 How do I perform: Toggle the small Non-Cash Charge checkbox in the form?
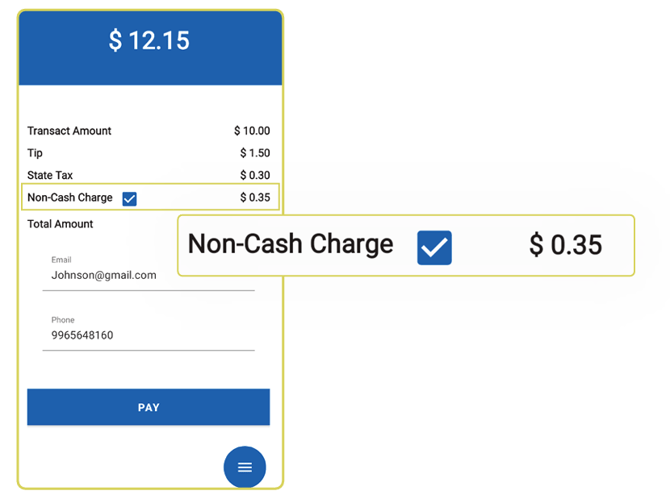pos(129,198)
